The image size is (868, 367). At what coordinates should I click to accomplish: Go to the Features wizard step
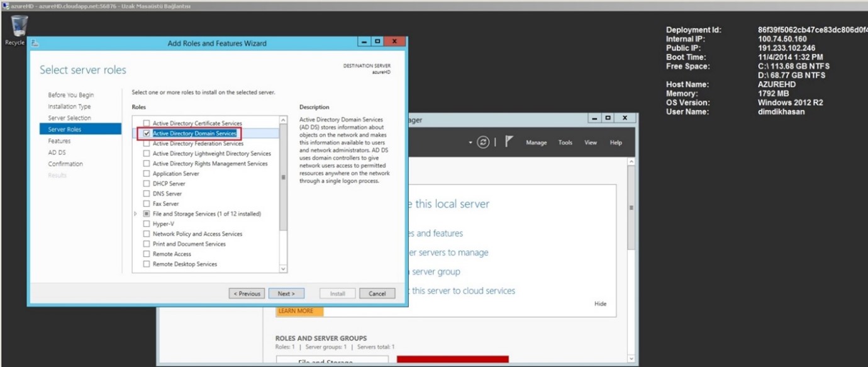coord(59,141)
